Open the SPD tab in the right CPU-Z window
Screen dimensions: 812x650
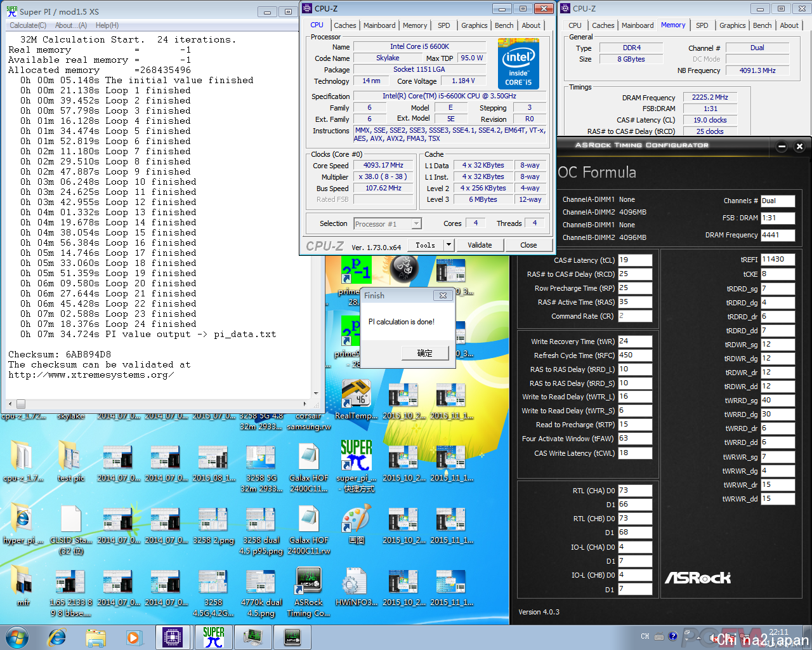[x=702, y=25]
